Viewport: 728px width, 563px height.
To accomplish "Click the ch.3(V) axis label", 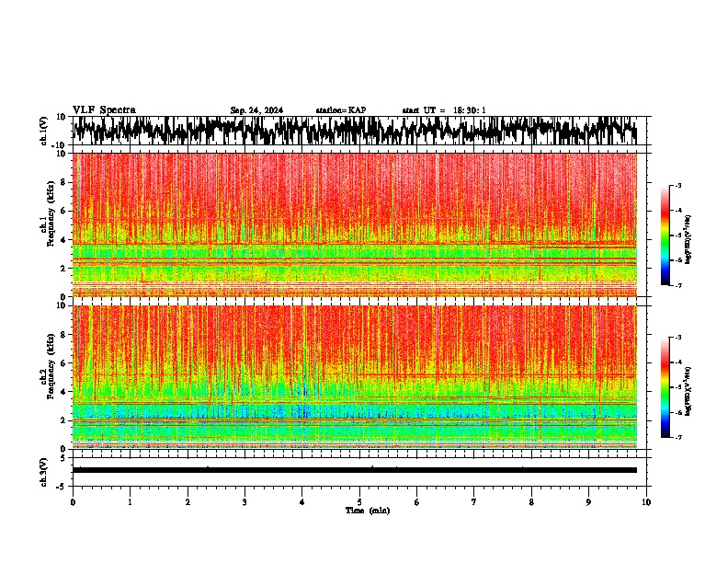I will point(44,472).
